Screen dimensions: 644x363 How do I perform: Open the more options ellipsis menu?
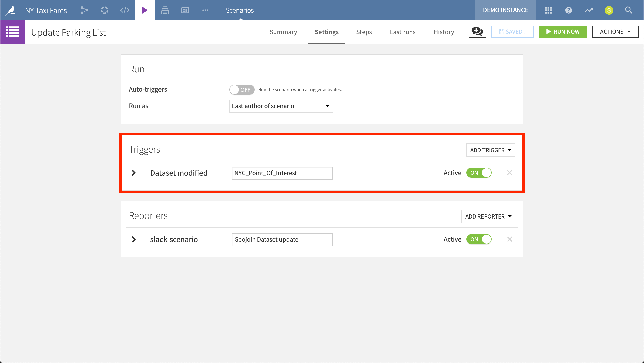205,10
